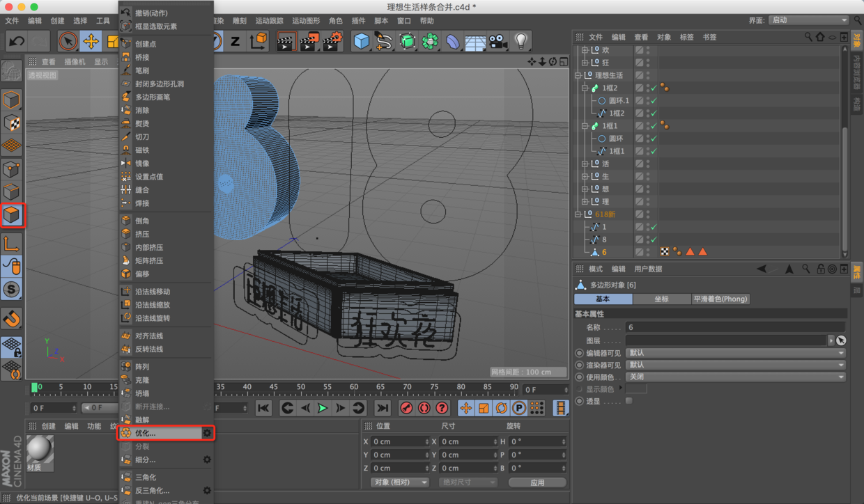Viewport: 864px width, 504px height.
Task: Switch to the 坐标 attribute tab
Action: pyautogui.click(x=661, y=299)
